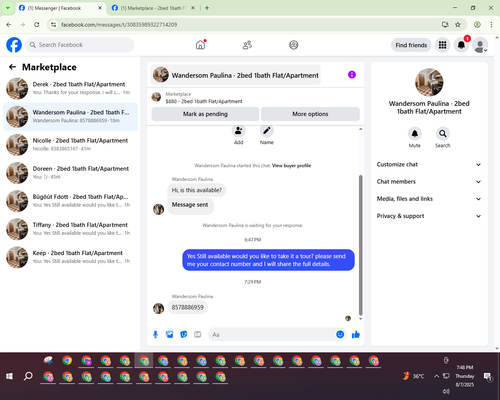Click the chat scrollbar
Viewport: 500px width, 400px height.
[360, 245]
